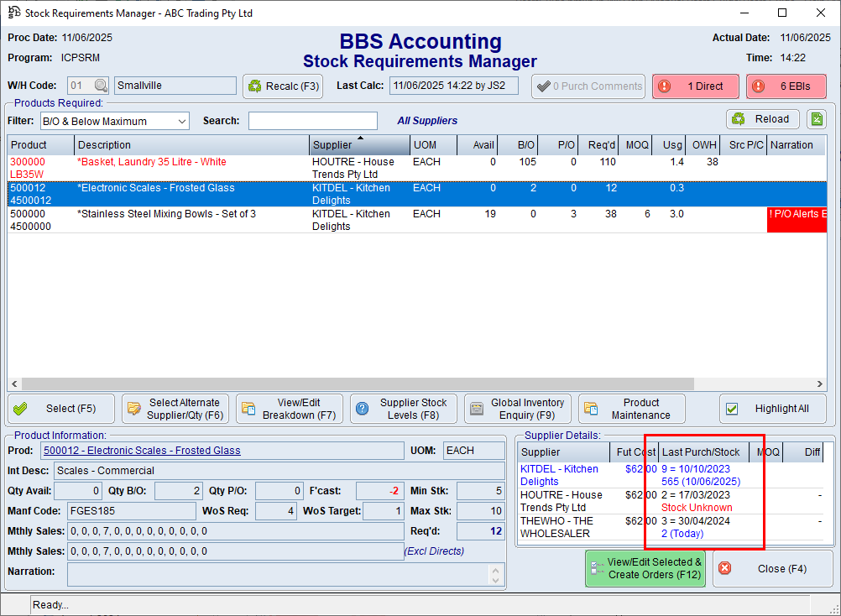Click the Search input field
This screenshot has height=616, width=841.
coord(312,121)
